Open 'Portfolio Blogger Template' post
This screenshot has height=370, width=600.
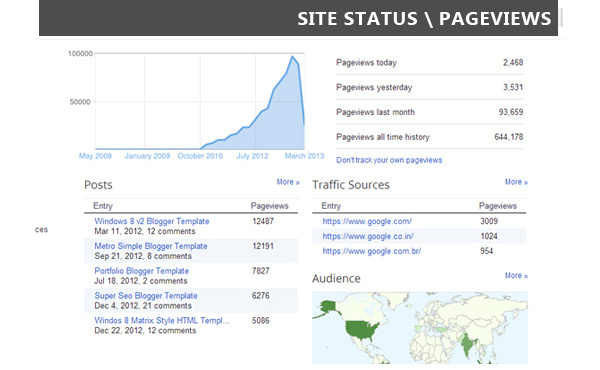(141, 271)
